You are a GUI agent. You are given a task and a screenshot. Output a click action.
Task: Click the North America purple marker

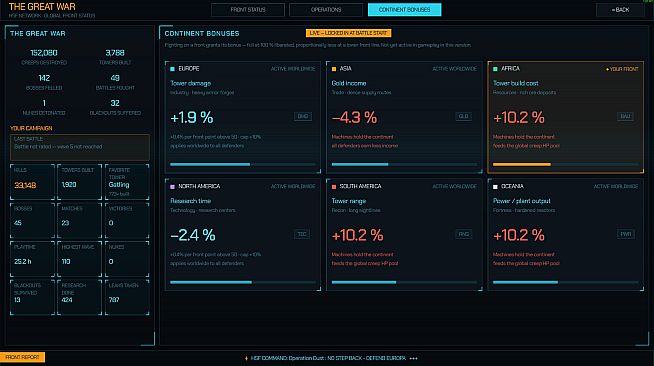[172, 187]
